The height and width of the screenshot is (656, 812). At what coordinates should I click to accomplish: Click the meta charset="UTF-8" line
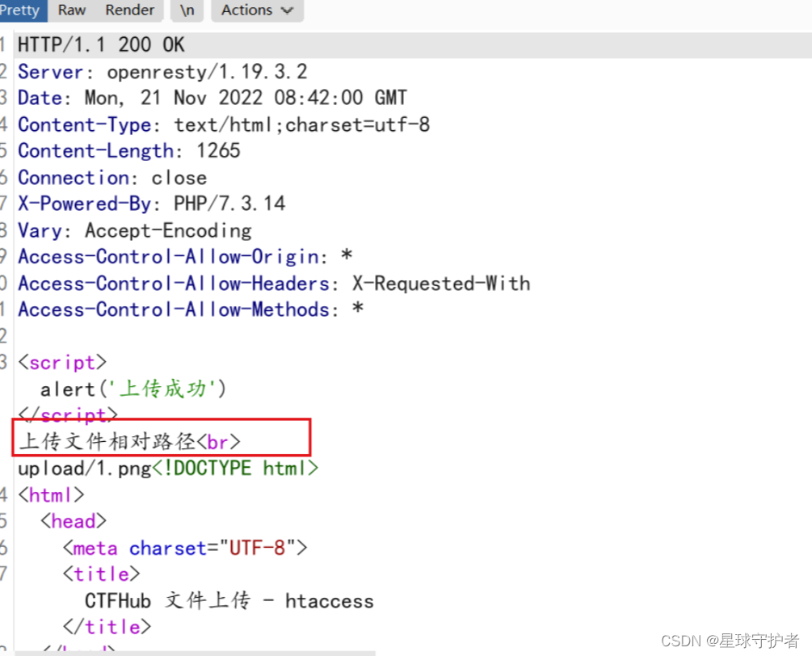tap(185, 548)
